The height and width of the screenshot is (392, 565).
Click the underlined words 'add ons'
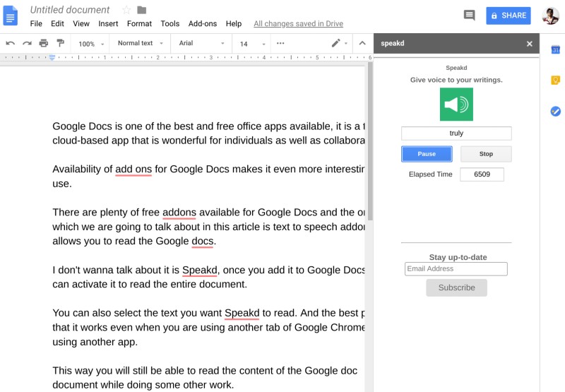[x=133, y=169]
